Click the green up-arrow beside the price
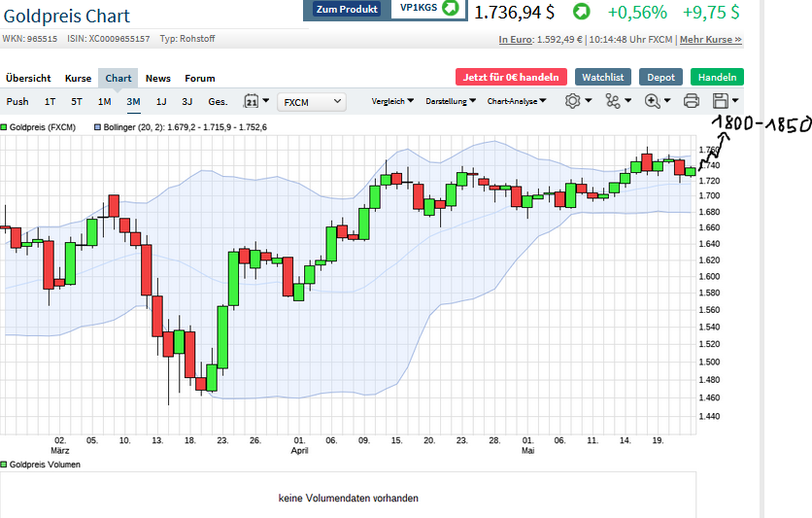This screenshot has width=812, height=518. click(580, 13)
